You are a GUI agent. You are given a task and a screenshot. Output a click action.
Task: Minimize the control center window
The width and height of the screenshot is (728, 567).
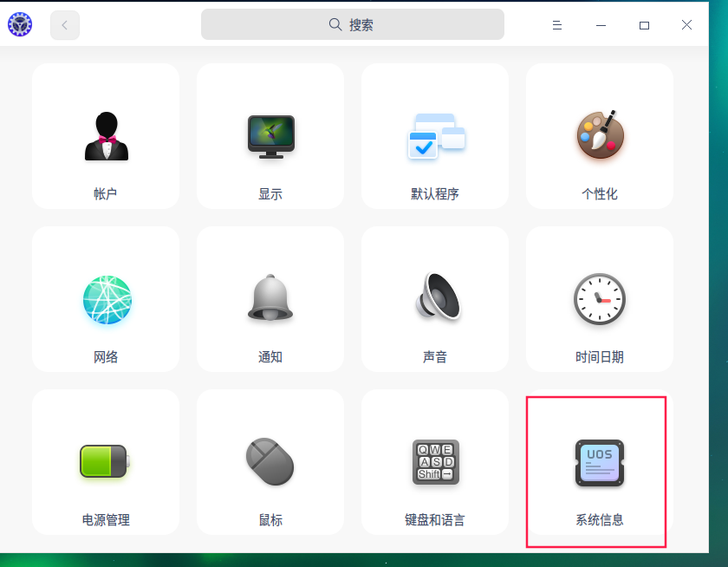(x=601, y=25)
